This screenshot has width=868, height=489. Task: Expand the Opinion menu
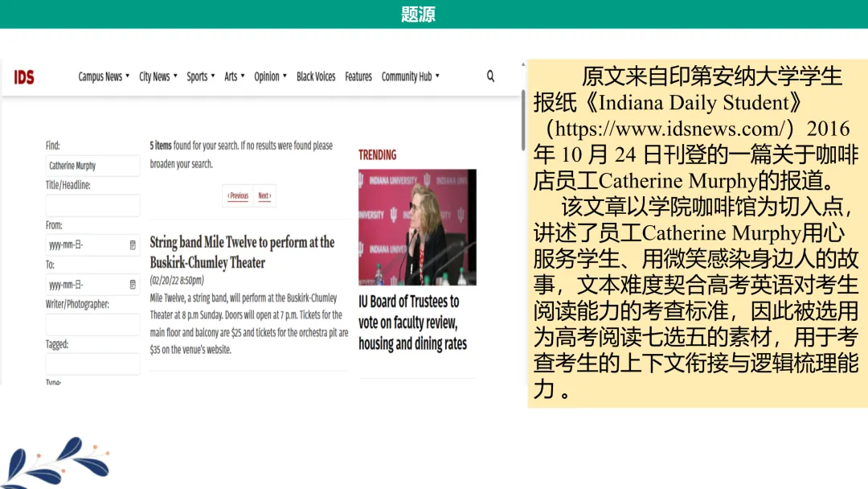click(x=270, y=76)
